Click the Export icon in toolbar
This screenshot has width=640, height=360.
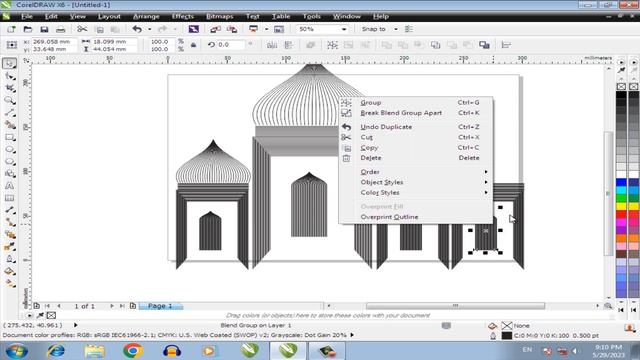tap(232, 29)
